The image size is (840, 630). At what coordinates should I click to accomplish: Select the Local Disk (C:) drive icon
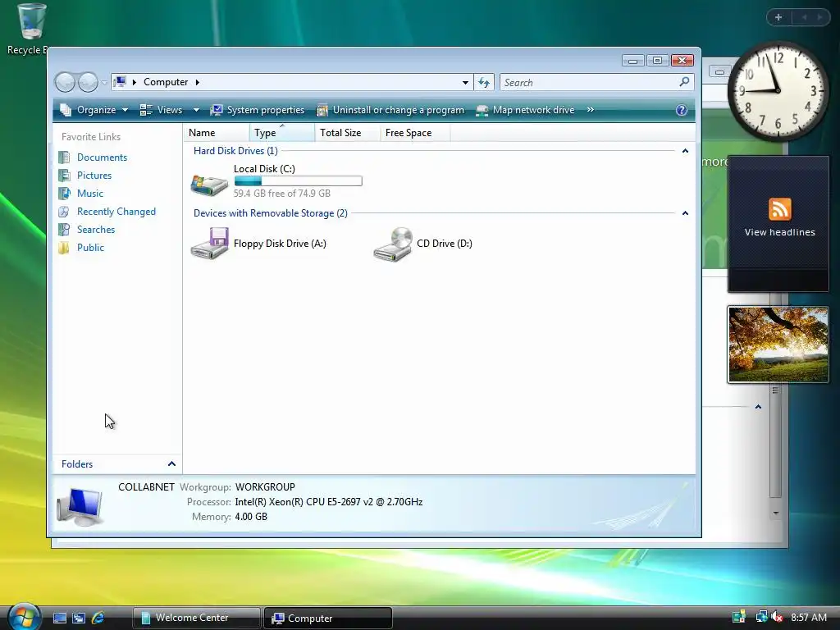click(209, 185)
